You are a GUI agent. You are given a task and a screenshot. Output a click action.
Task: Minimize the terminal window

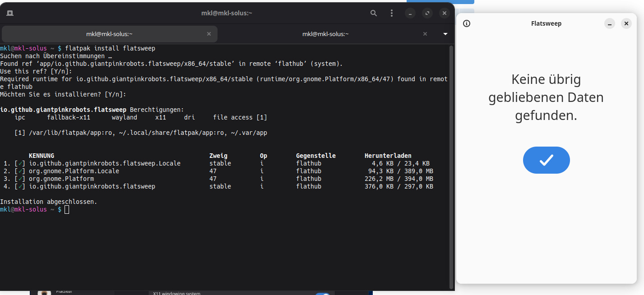(410, 13)
